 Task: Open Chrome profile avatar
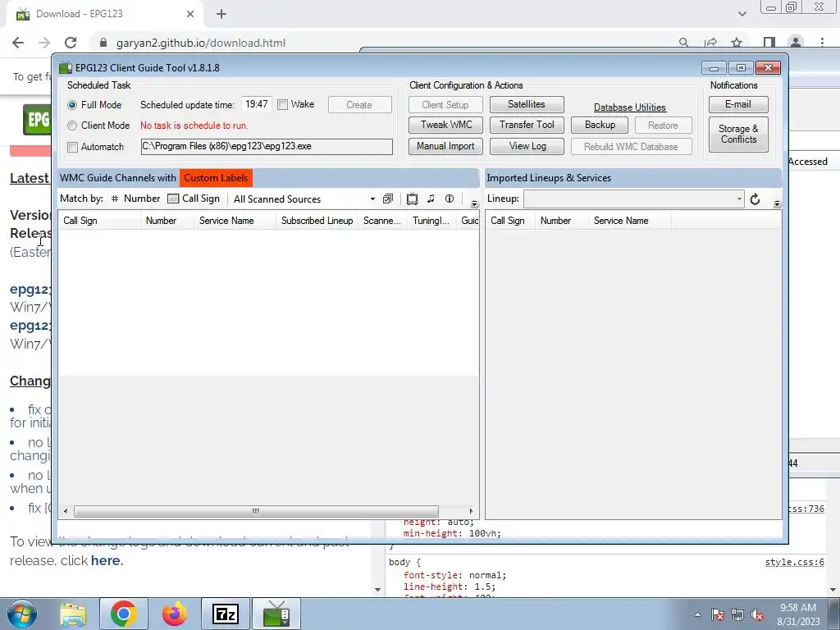point(796,43)
